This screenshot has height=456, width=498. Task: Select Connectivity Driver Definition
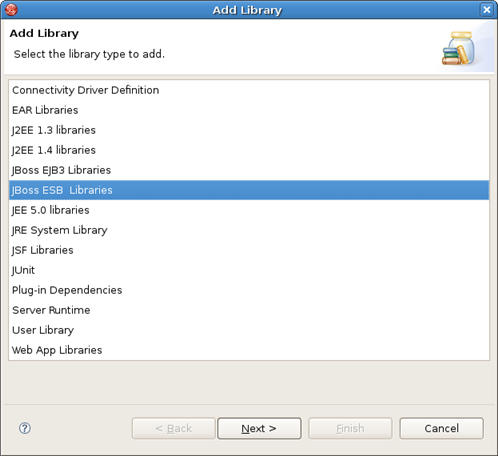(249, 90)
